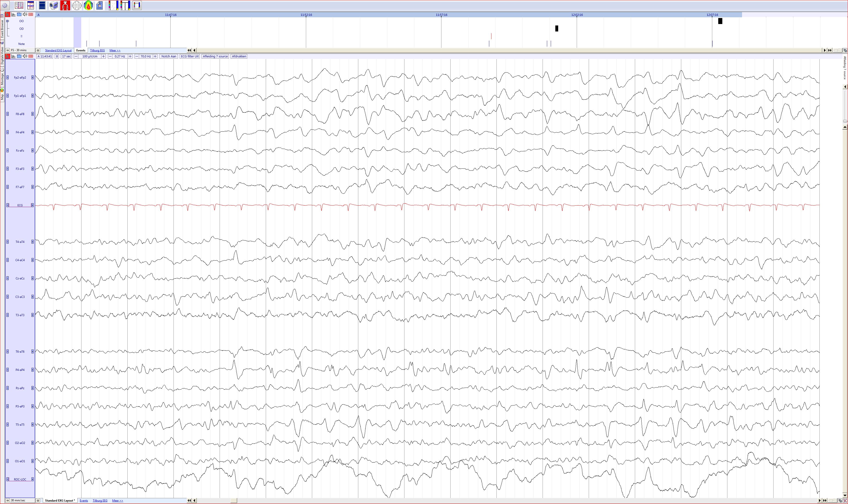Toggle ECG filter Uit button

click(x=190, y=56)
